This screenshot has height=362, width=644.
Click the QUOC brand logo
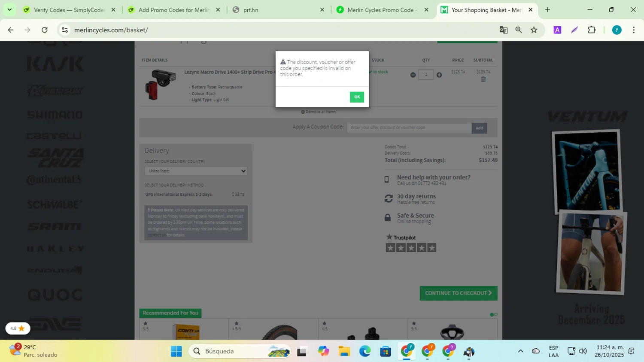(x=55, y=295)
